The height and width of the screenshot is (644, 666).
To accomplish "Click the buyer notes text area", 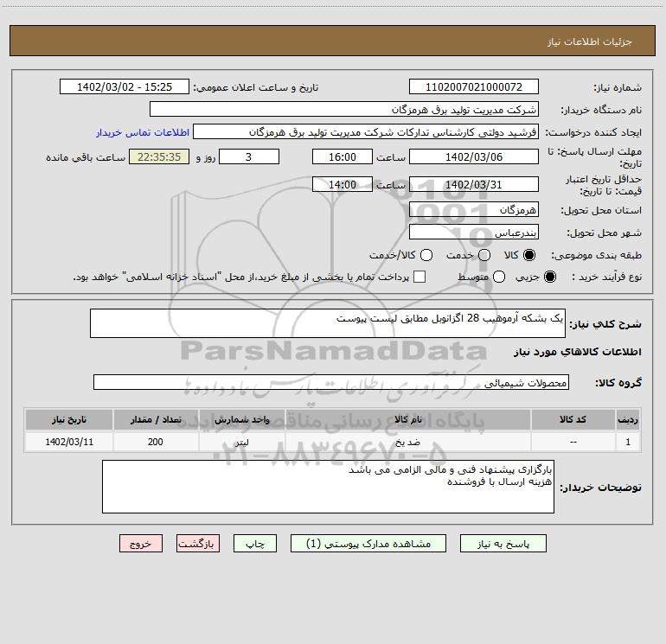I will click(328, 487).
